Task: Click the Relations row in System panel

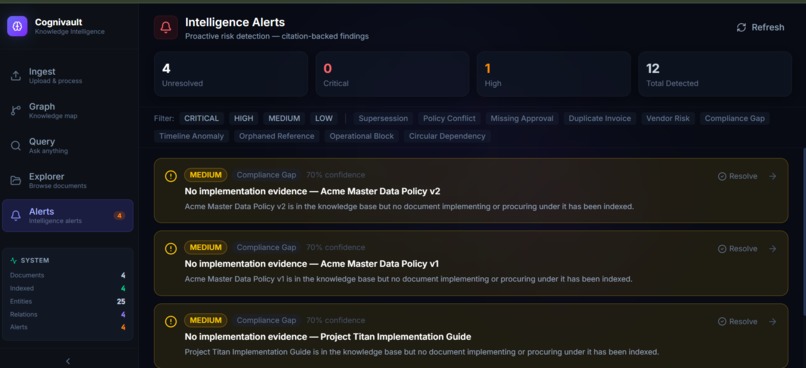Action: 67,314
